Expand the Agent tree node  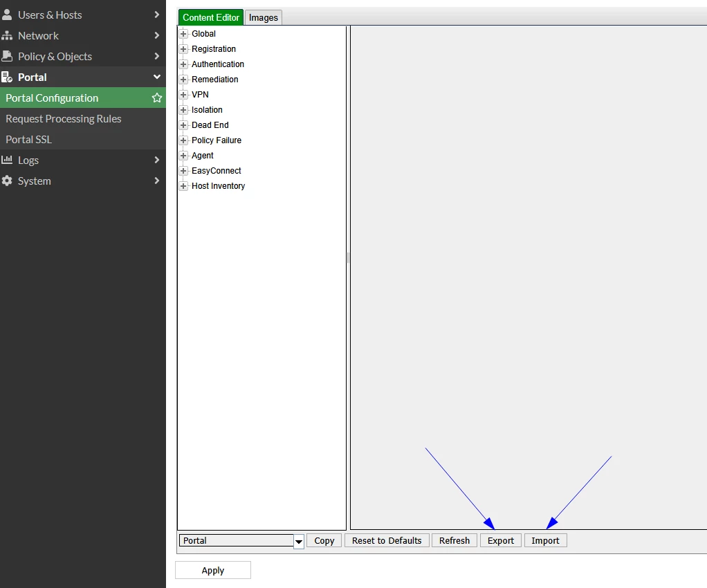pos(183,156)
